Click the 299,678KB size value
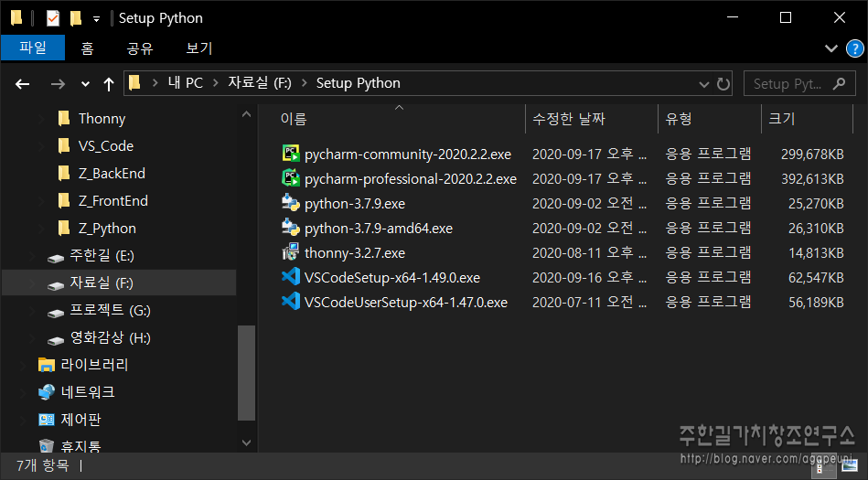 (x=812, y=154)
